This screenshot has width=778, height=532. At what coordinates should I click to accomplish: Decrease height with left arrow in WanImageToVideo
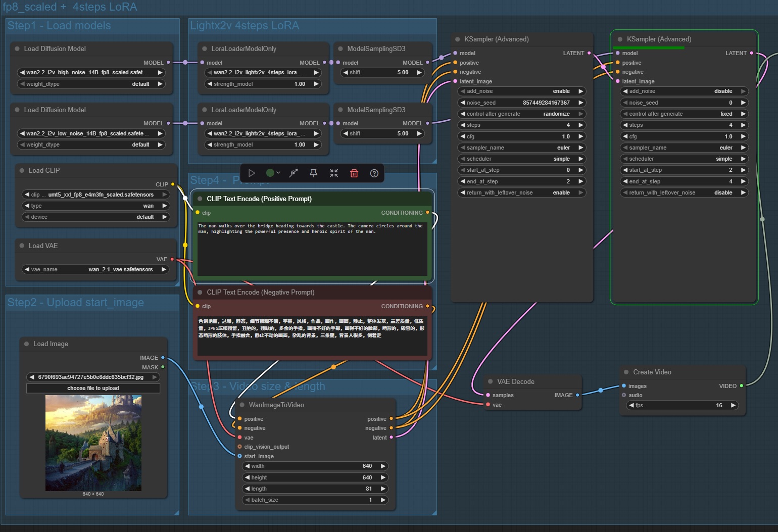pyautogui.click(x=248, y=477)
